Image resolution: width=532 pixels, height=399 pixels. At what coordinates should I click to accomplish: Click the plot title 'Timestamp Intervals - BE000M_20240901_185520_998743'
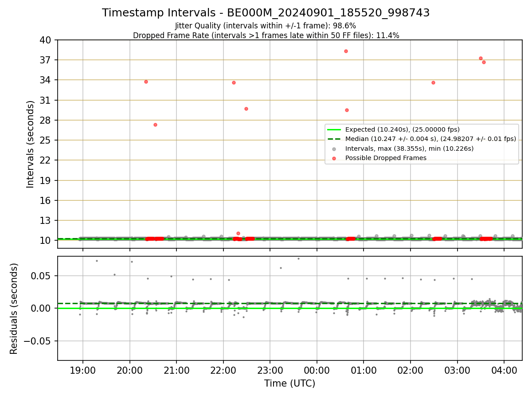(266, 13)
